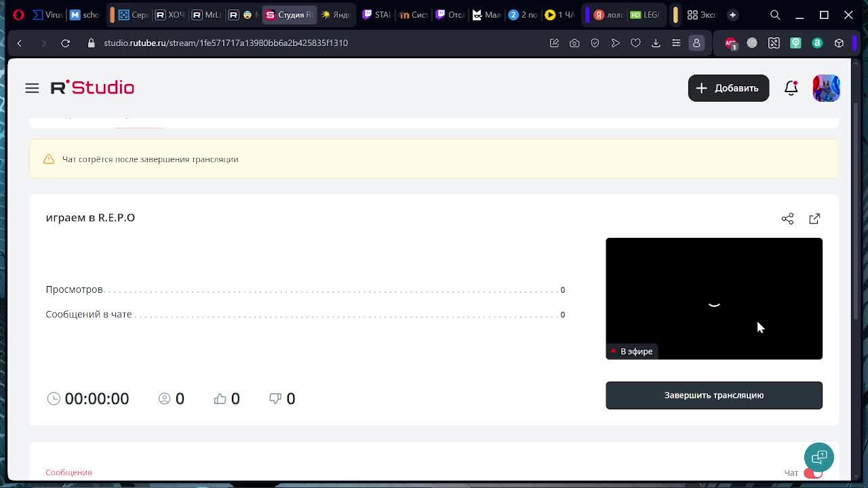Switch to the Студия RUTUBE tab
This screenshot has height=488, width=868.
tap(289, 14)
